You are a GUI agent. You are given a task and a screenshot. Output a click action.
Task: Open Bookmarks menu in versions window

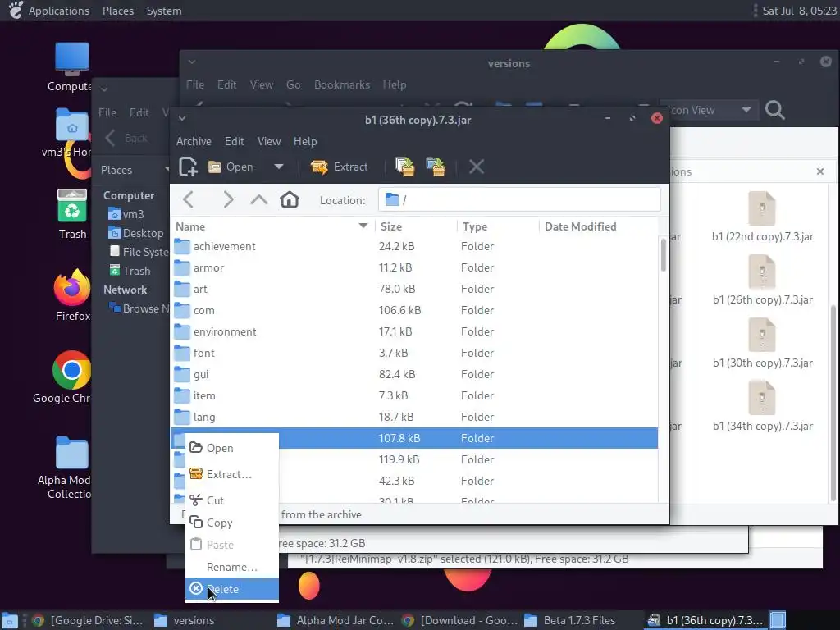[342, 84]
